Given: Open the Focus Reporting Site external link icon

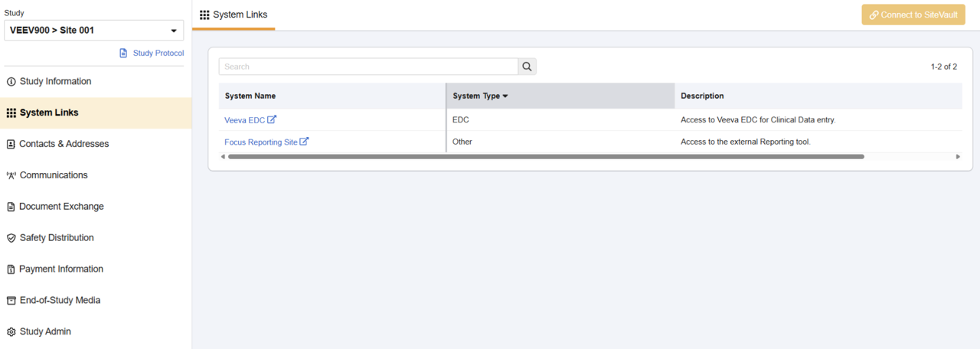Looking at the screenshot, I should coord(304,142).
